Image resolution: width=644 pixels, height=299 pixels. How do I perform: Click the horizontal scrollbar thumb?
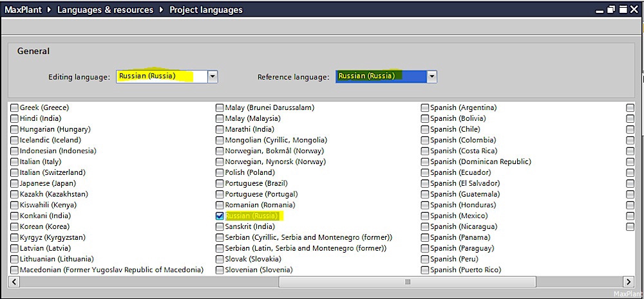click(x=408, y=282)
